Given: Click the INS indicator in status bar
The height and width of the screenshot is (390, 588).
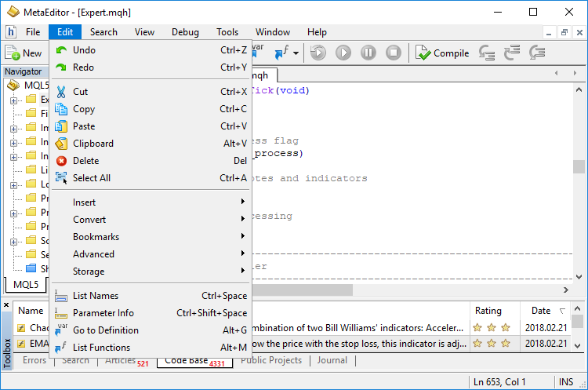Looking at the screenshot, I should (566, 382).
